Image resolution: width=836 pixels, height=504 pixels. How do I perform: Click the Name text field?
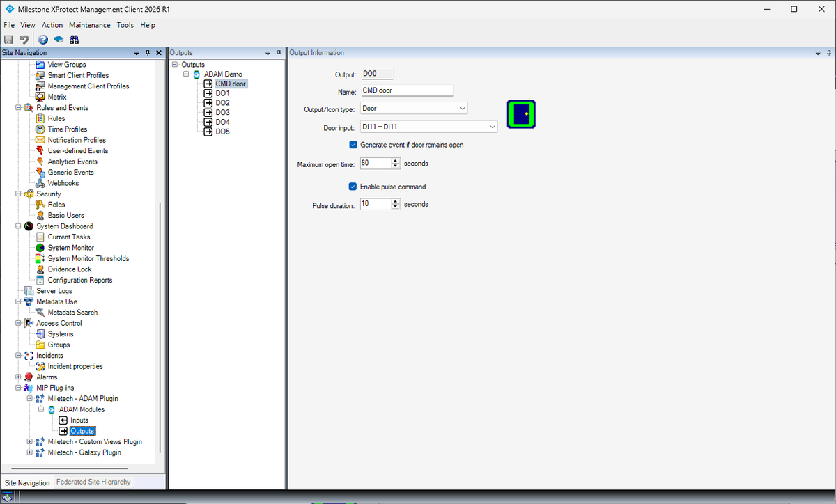coord(407,90)
